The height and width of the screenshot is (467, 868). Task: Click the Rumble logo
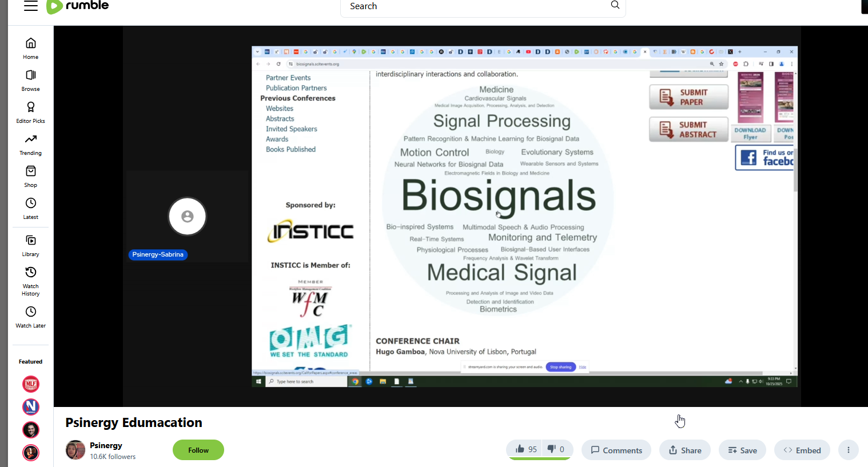tap(78, 6)
